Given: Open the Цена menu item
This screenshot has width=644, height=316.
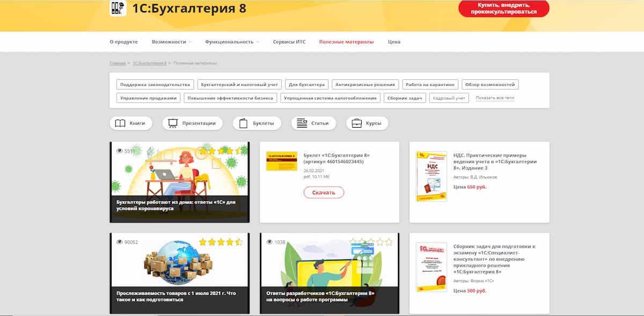Looking at the screenshot, I should (394, 41).
